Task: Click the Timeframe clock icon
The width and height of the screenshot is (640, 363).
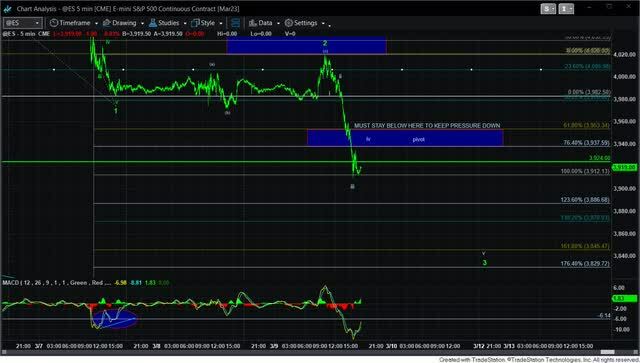Action: click(53, 23)
